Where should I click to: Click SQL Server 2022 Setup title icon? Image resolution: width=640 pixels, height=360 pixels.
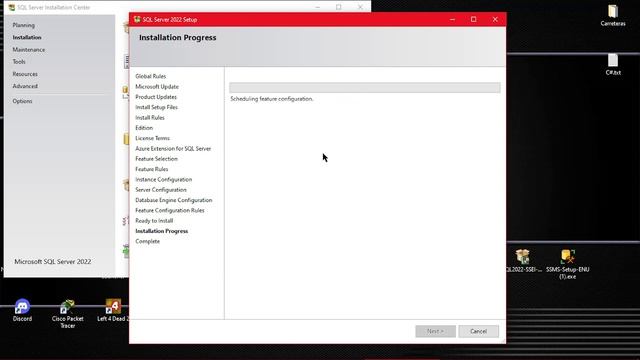click(x=137, y=19)
